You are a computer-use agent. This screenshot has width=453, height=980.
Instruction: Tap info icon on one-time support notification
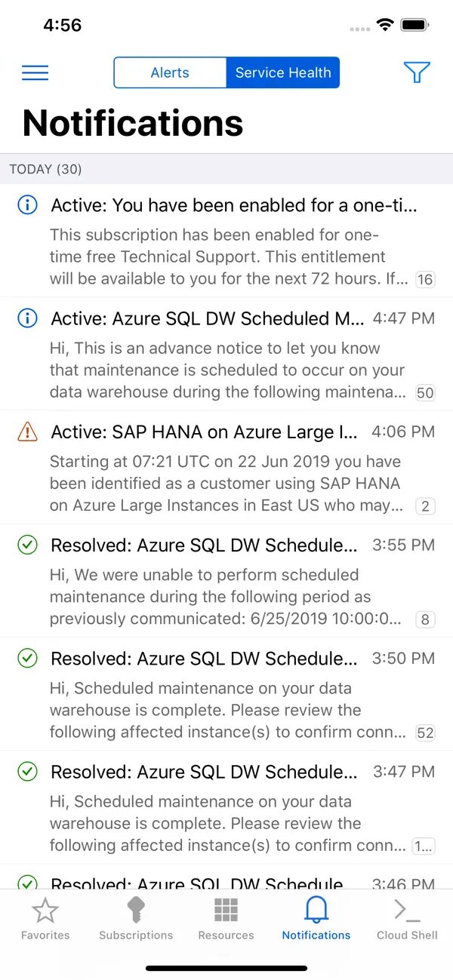click(27, 204)
